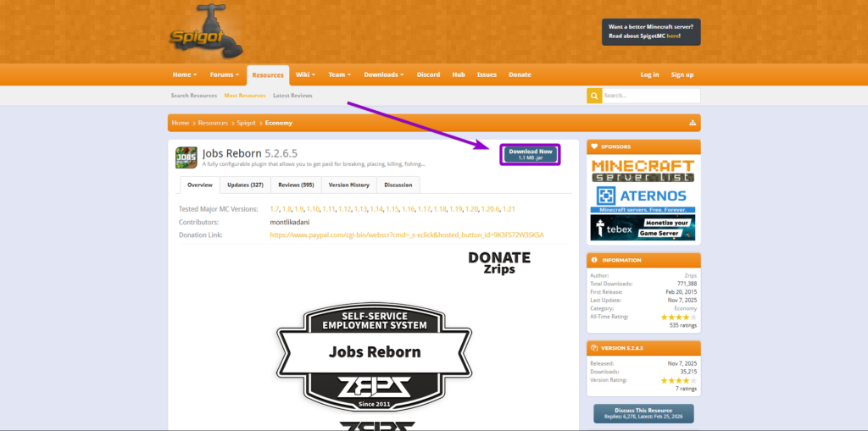The image size is (868, 431).
Task: Open the Resources navigation tab
Action: [268, 75]
